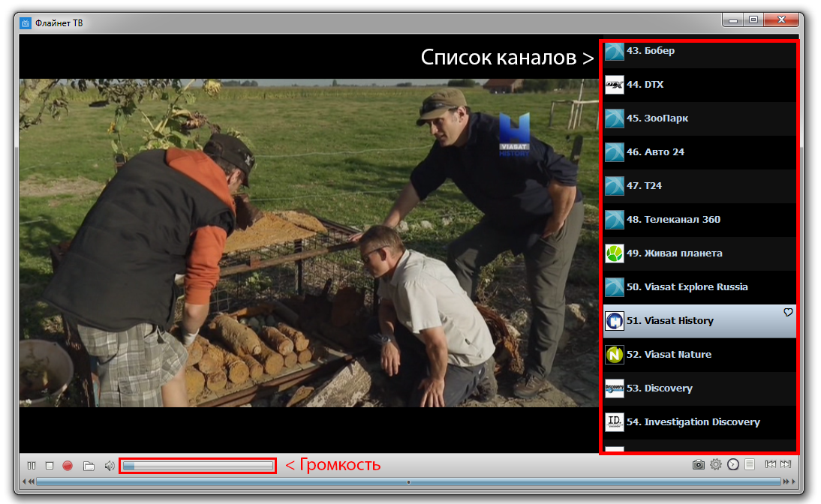Start recording with the red record button

(68, 465)
